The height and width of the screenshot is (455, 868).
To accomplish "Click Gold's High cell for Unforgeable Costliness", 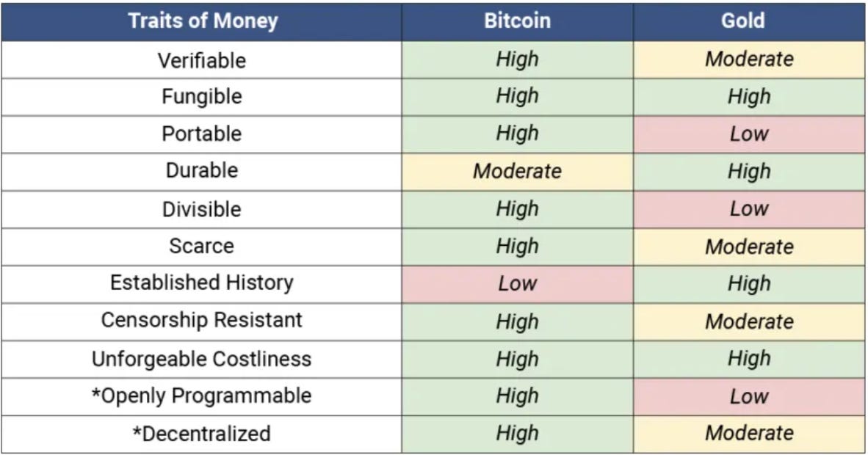I will click(749, 360).
